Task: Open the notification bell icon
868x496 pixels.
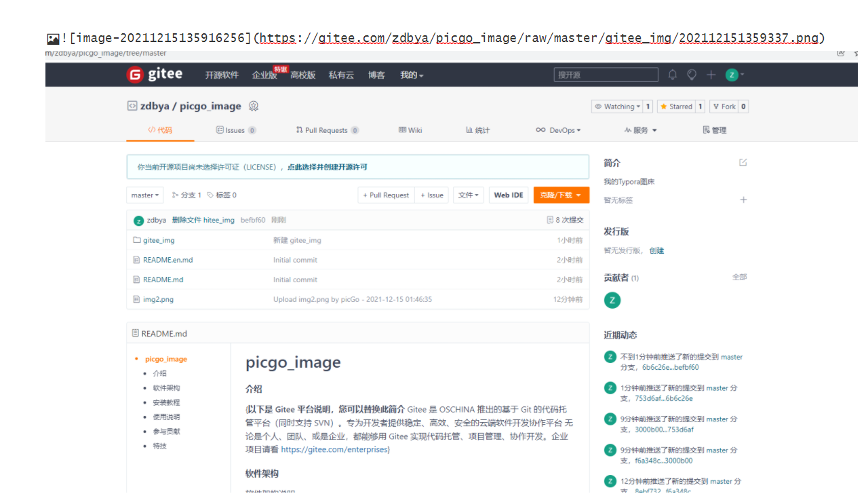Action: click(x=673, y=75)
